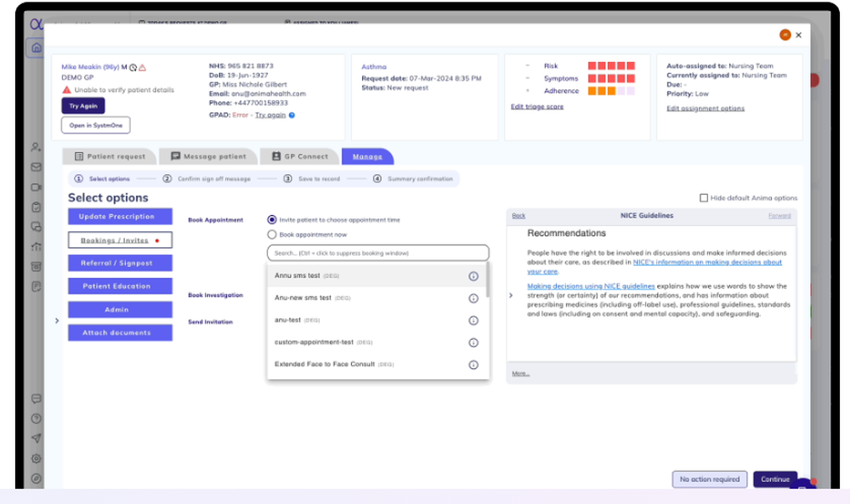Viewport: 850px width, 504px height.
Task: Click 'Forward' in NICE Guidelines header
Action: coord(779,216)
